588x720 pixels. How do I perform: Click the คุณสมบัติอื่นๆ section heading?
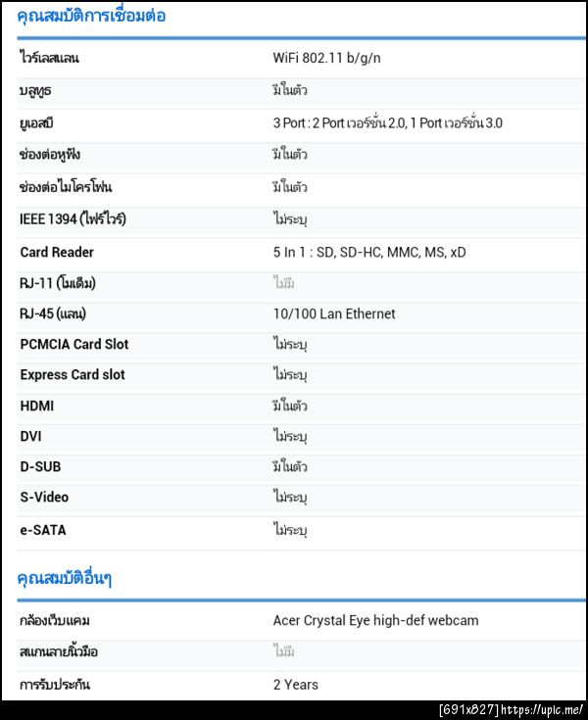pos(65,578)
